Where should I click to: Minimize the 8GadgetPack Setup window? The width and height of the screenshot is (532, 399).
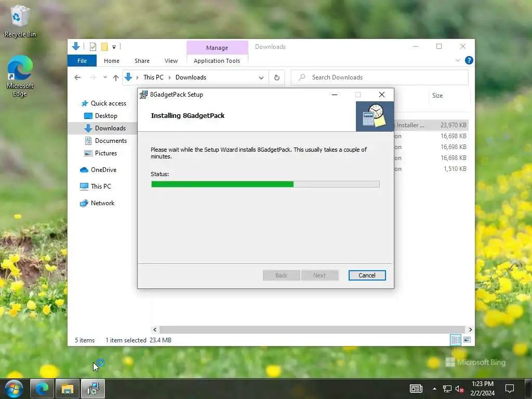tap(335, 95)
